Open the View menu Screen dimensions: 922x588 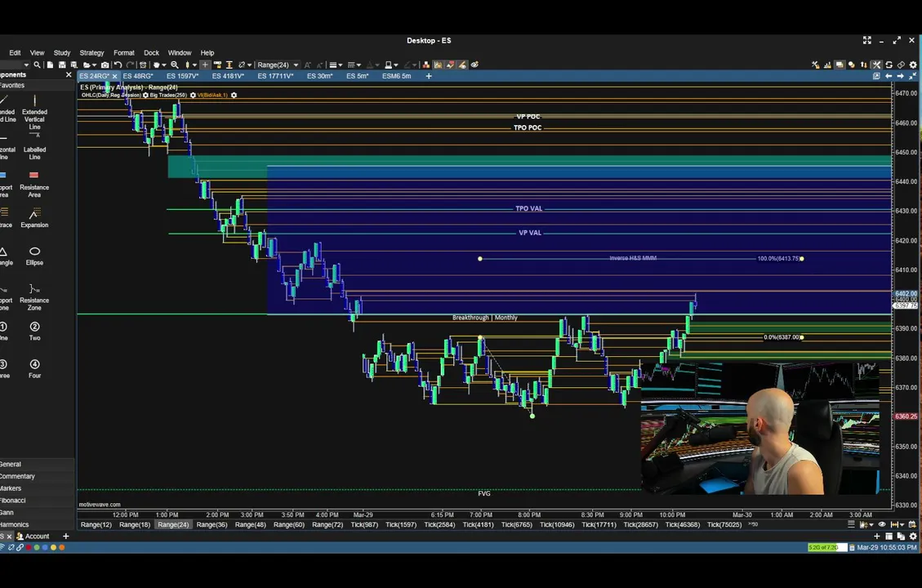[37, 52]
